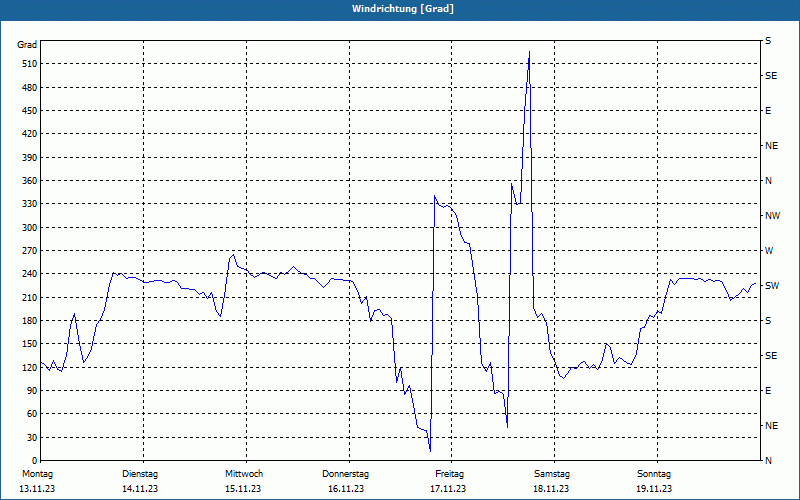This screenshot has height=500, width=800.
Task: Click the 'Montag' day label
Action: pyautogui.click(x=37, y=474)
